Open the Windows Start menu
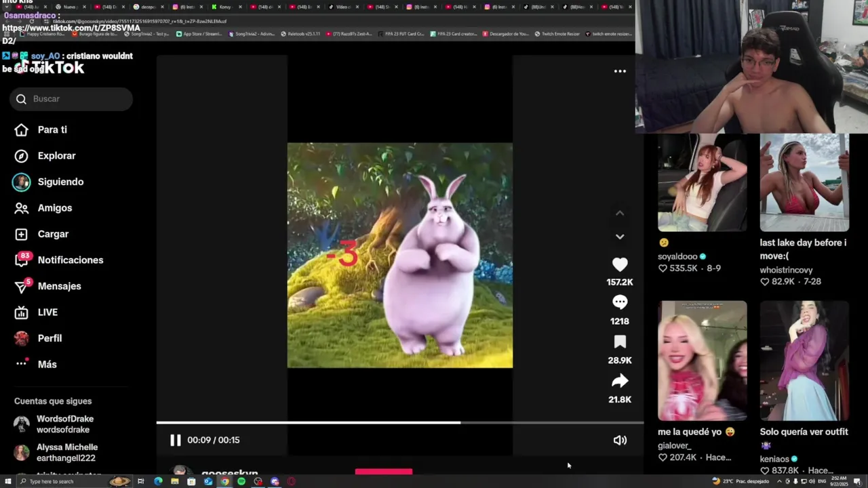This screenshot has width=868, height=488. point(8,481)
